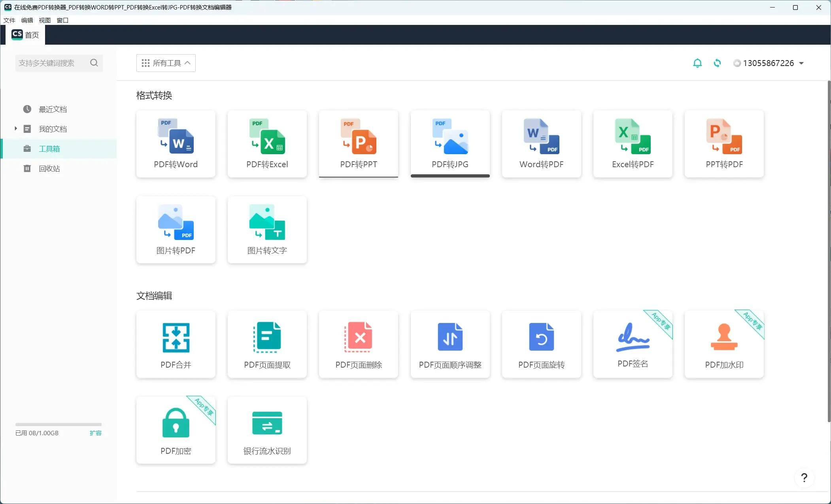
Task: Switch to the 首页 tab
Action: pos(25,35)
